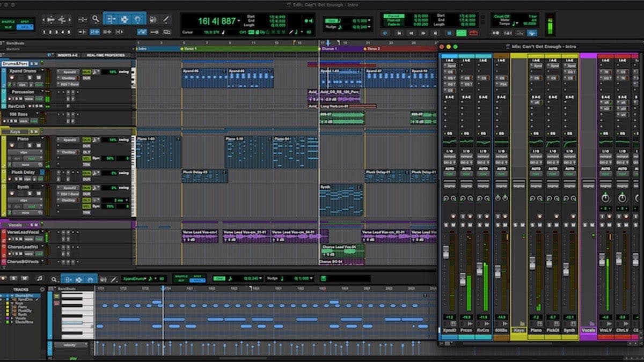Select the Selector tool in toolbar

[x=125, y=19]
